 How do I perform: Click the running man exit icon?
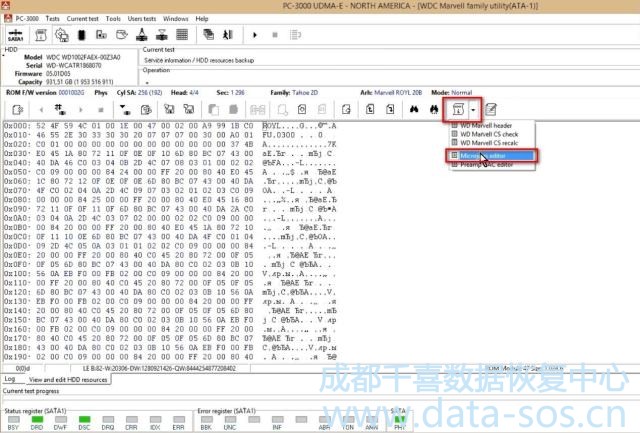pos(228,35)
